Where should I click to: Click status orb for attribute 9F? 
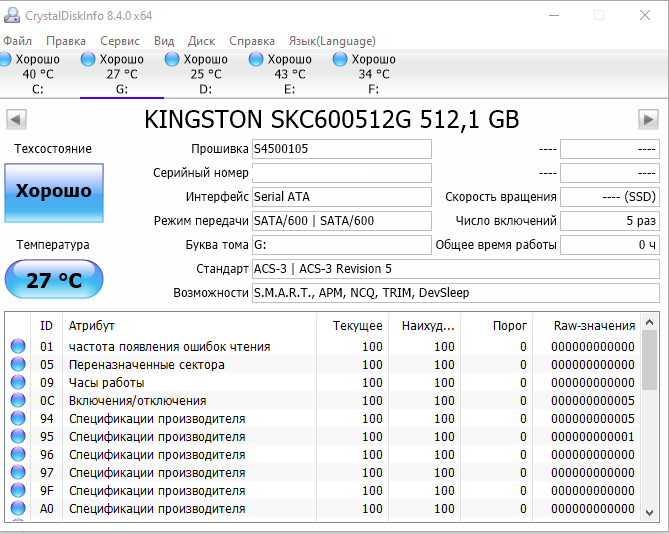(x=18, y=490)
